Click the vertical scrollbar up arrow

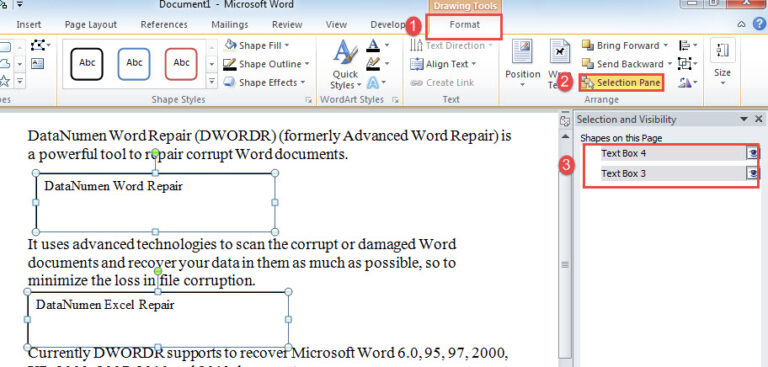click(x=565, y=136)
